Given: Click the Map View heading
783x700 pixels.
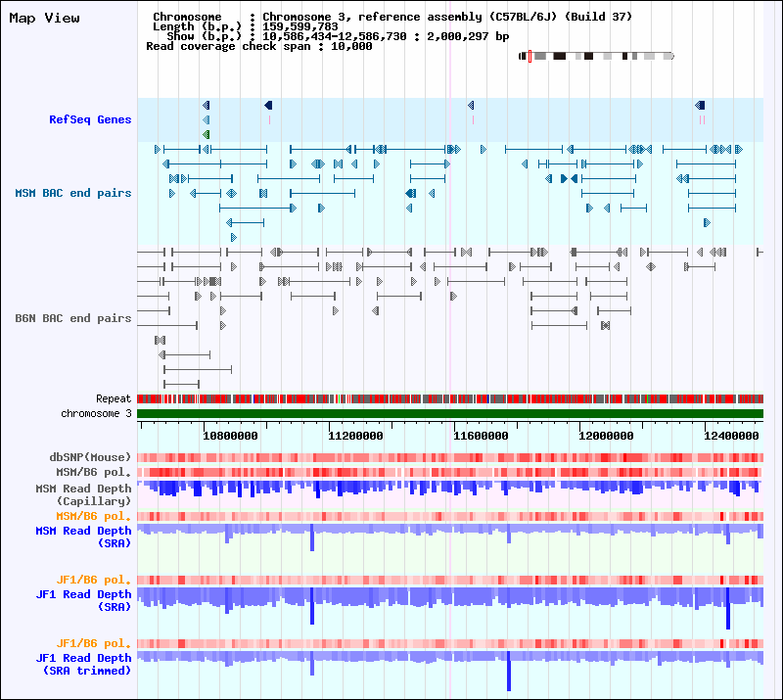Looking at the screenshot, I should pos(44,18).
